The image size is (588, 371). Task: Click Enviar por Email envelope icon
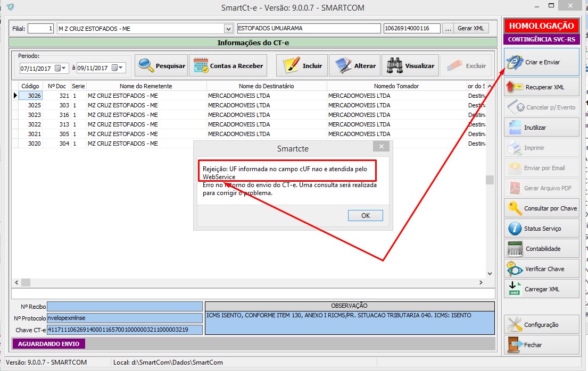[515, 168]
